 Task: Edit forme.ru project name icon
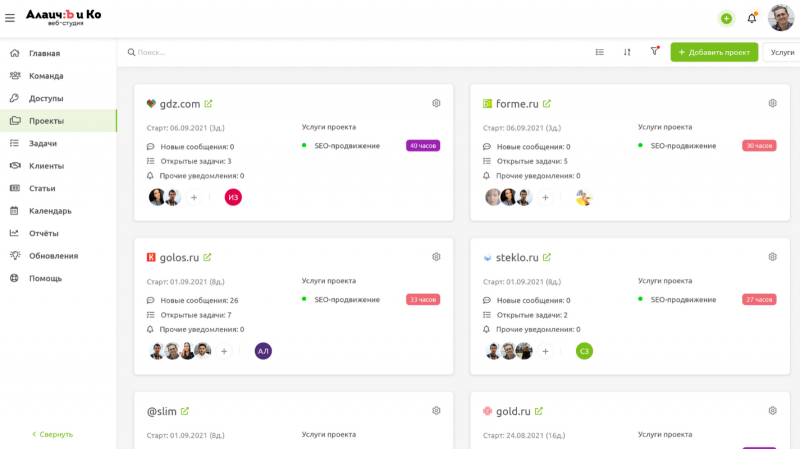(x=547, y=103)
